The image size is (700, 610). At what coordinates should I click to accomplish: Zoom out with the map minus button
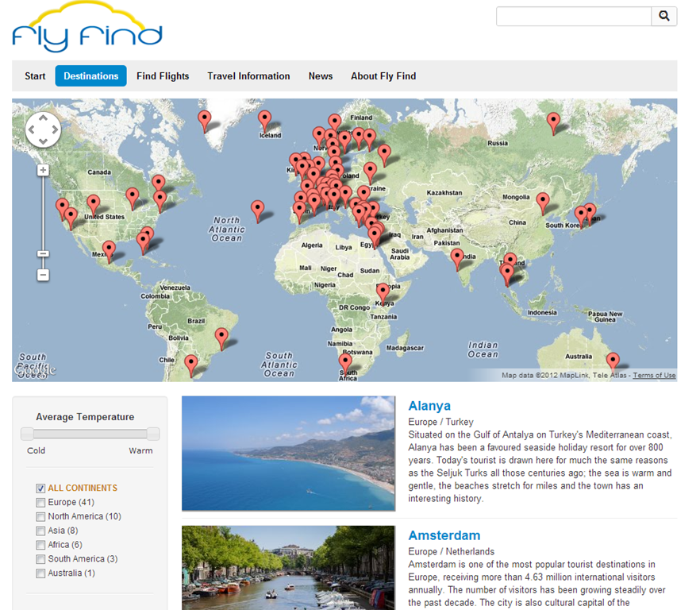tap(43, 275)
